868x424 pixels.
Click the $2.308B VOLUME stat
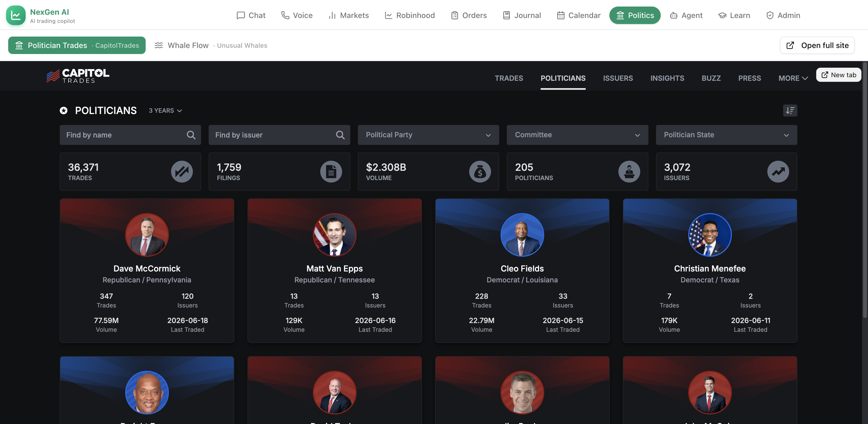point(428,172)
